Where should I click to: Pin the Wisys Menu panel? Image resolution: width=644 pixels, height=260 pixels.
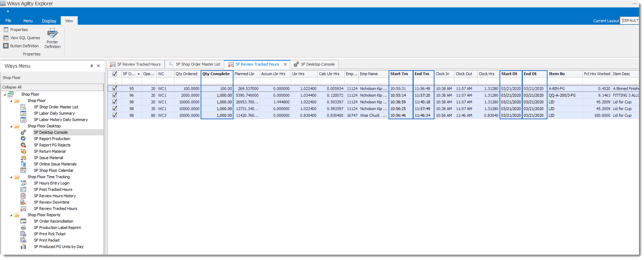[92, 66]
